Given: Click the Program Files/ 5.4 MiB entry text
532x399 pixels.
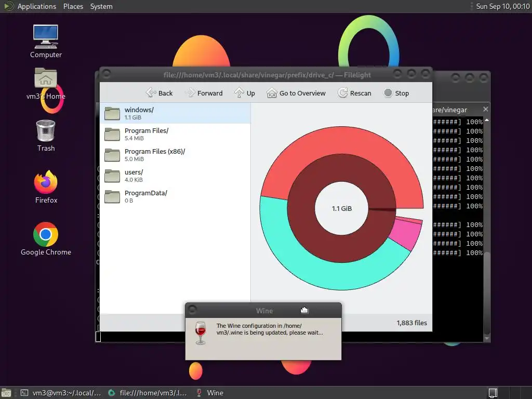Looking at the screenshot, I should [146, 134].
